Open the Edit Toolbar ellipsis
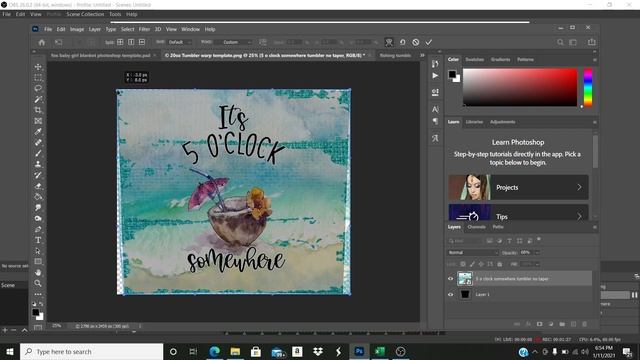Screen dimensions: 640x360 pyautogui.click(x=38, y=294)
